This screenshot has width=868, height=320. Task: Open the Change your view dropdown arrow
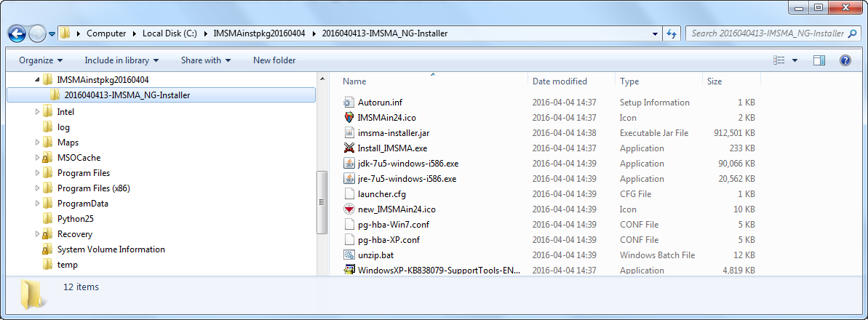click(x=795, y=60)
